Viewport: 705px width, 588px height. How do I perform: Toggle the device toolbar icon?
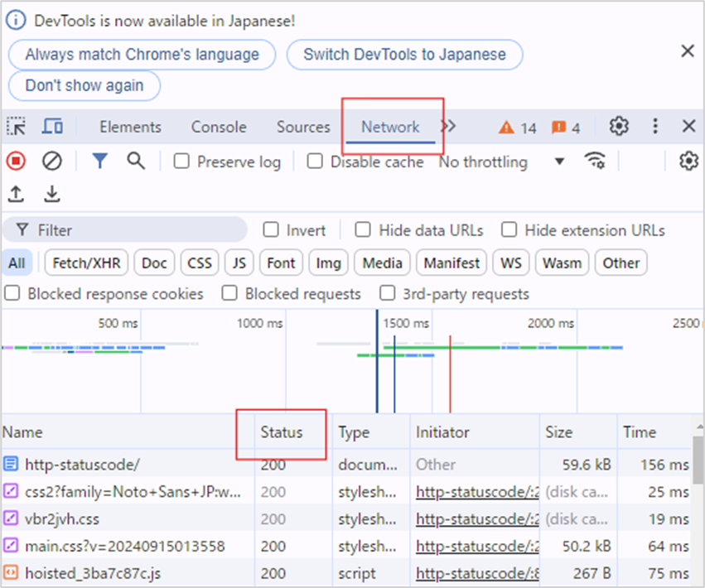coord(52,127)
